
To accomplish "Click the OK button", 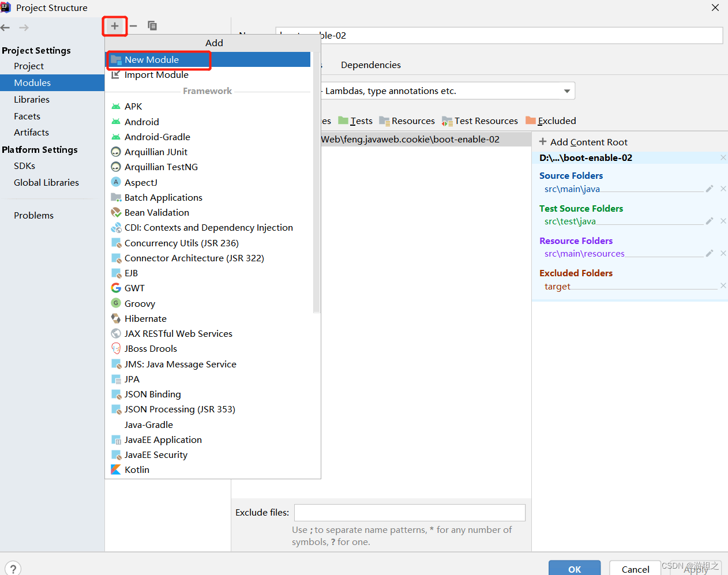I will (x=575, y=569).
